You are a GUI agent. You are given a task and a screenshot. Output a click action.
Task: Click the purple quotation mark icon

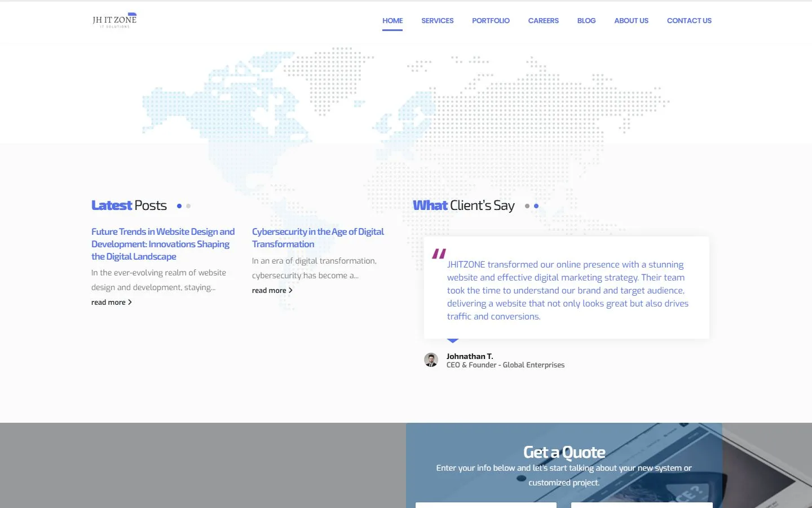pos(439,253)
